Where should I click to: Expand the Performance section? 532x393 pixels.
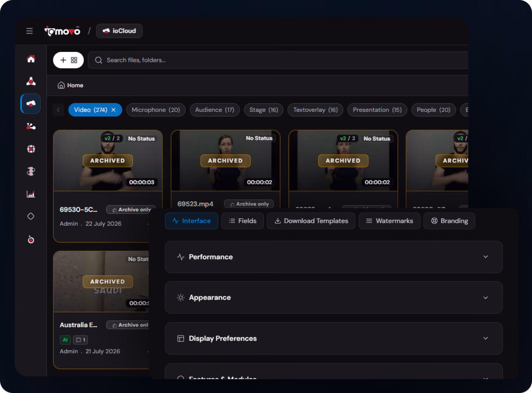click(334, 257)
